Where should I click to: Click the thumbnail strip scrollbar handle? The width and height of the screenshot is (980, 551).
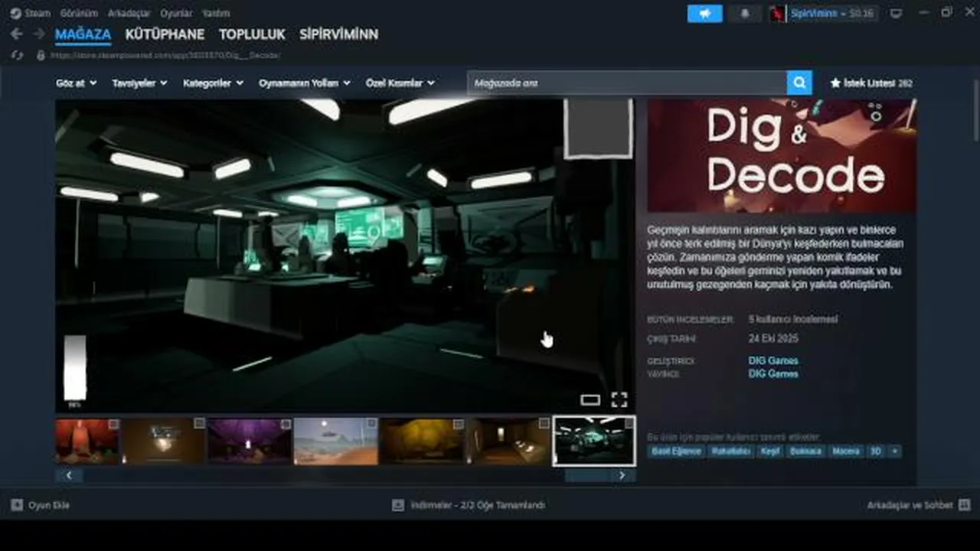[x=586, y=475]
